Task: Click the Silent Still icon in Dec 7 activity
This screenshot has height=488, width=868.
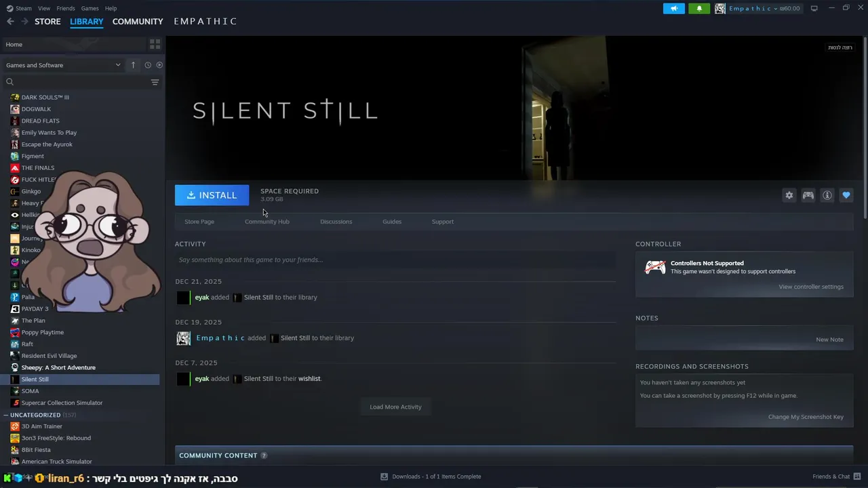Action: (237, 379)
